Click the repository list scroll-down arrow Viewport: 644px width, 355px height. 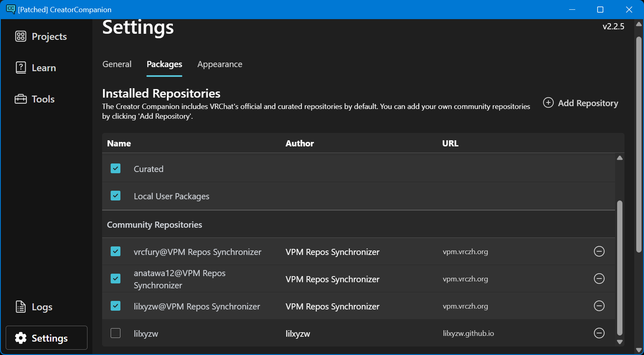[620, 342]
